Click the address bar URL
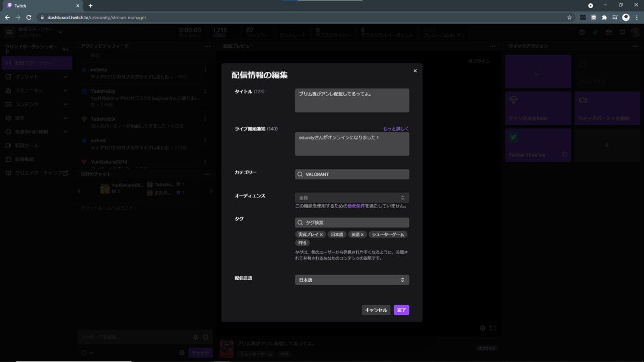This screenshot has height=362, width=644. pos(97,17)
